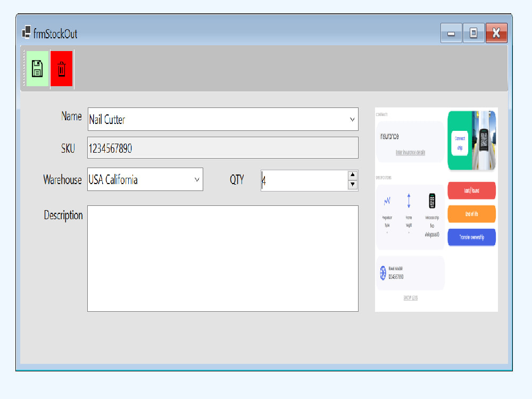Close the frmStockOut window

click(x=496, y=33)
